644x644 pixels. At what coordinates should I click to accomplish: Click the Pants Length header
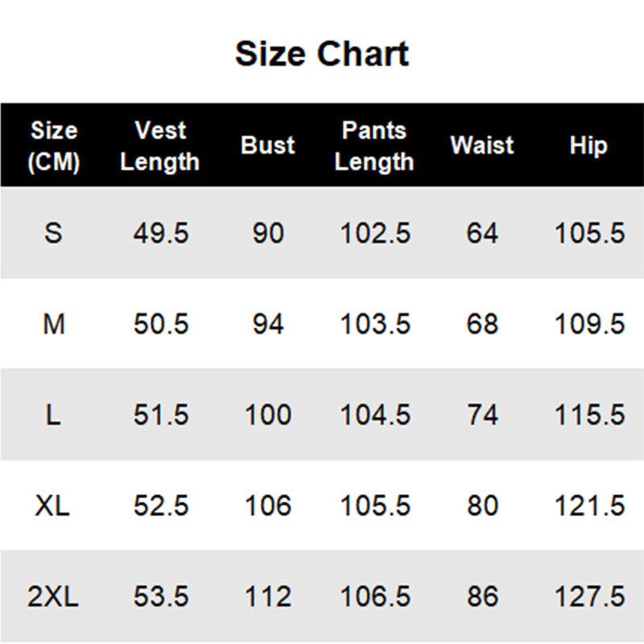pyautogui.click(x=374, y=146)
